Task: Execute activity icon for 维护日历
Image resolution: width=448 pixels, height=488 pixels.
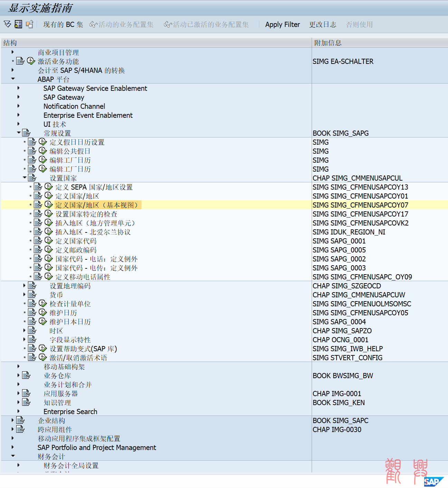Action: (43, 313)
